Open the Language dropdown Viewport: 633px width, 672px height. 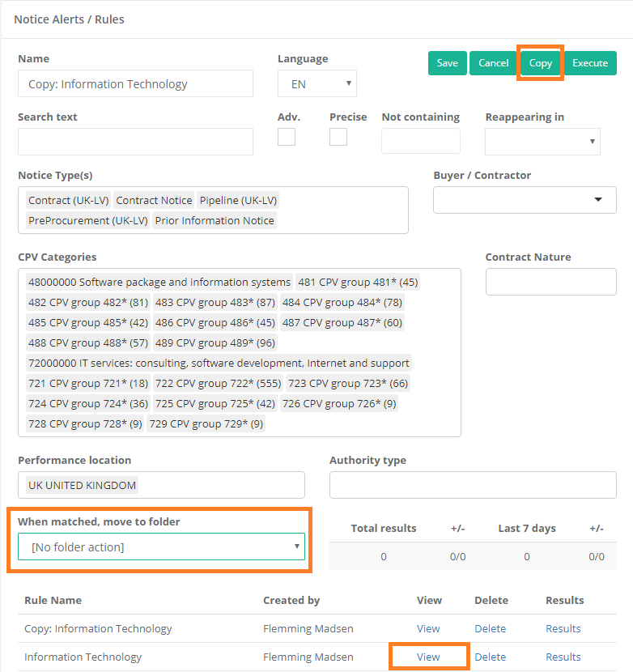pyautogui.click(x=316, y=83)
